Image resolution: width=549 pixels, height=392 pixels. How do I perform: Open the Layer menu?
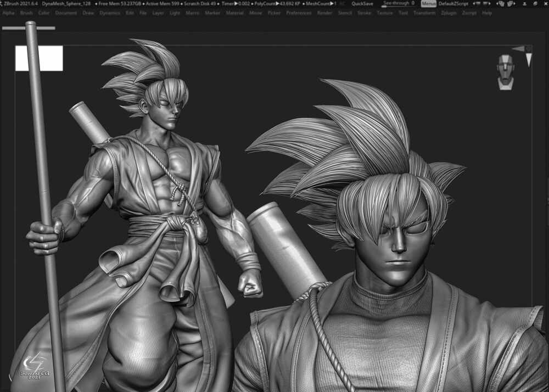click(x=158, y=13)
